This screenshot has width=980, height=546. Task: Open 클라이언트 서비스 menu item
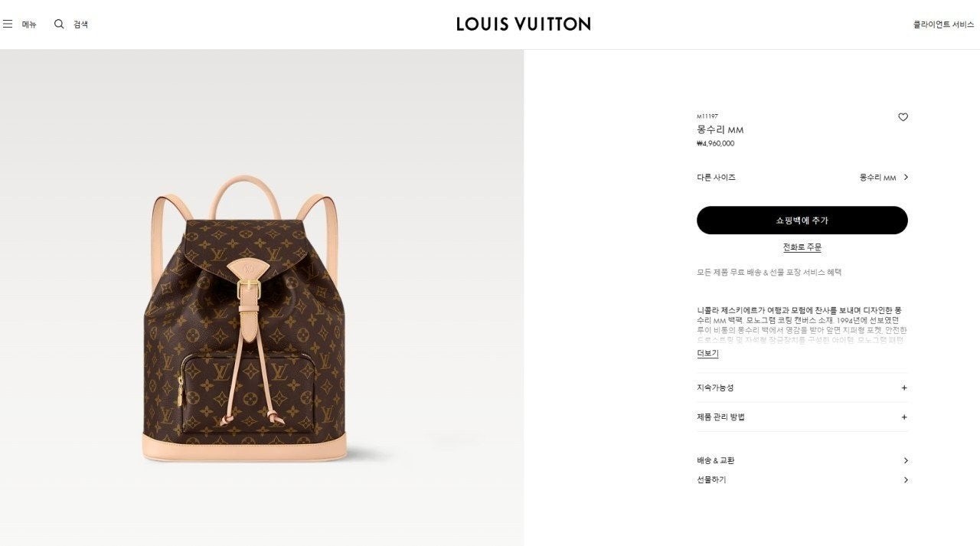pos(943,25)
